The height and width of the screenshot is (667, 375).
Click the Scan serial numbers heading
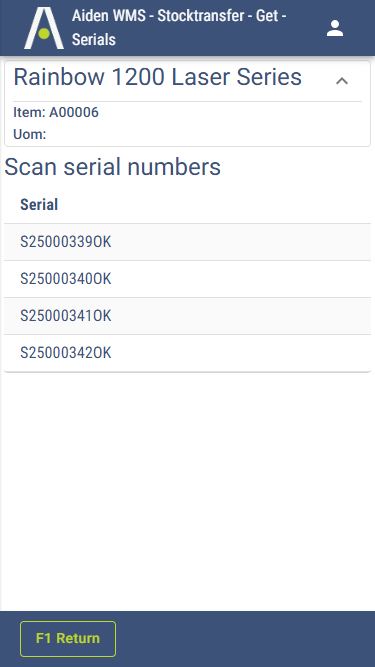point(113,166)
